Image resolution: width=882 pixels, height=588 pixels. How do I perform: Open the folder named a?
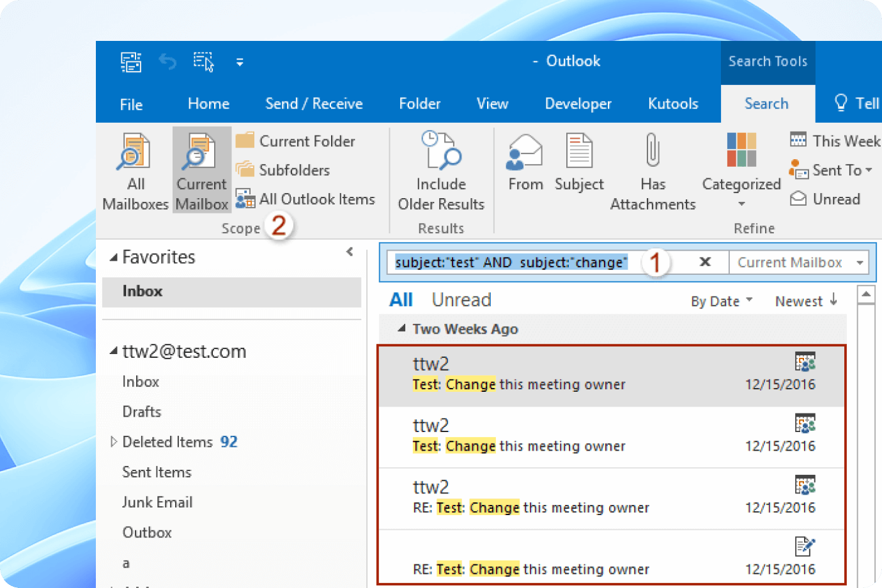click(126, 563)
